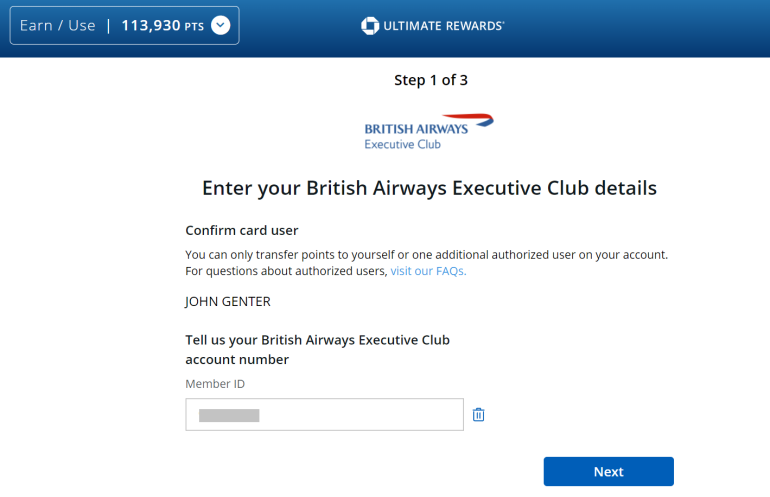Click the redacted gray Member ID value
Image resolution: width=770 pixels, height=497 pixels.
pyautogui.click(x=229, y=415)
